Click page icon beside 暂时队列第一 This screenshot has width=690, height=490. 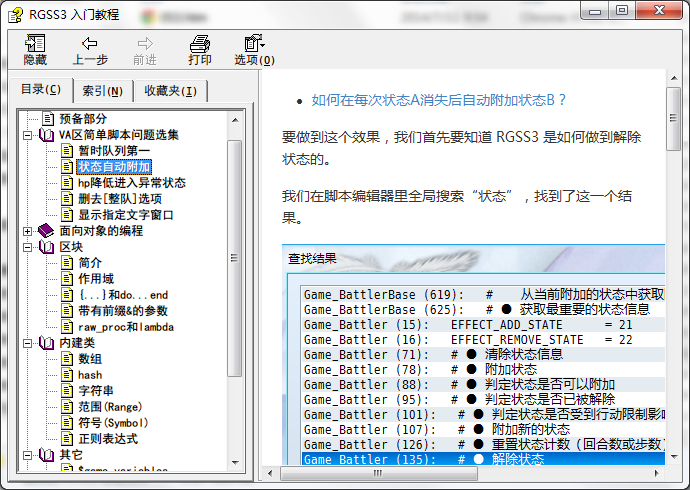click(67, 151)
